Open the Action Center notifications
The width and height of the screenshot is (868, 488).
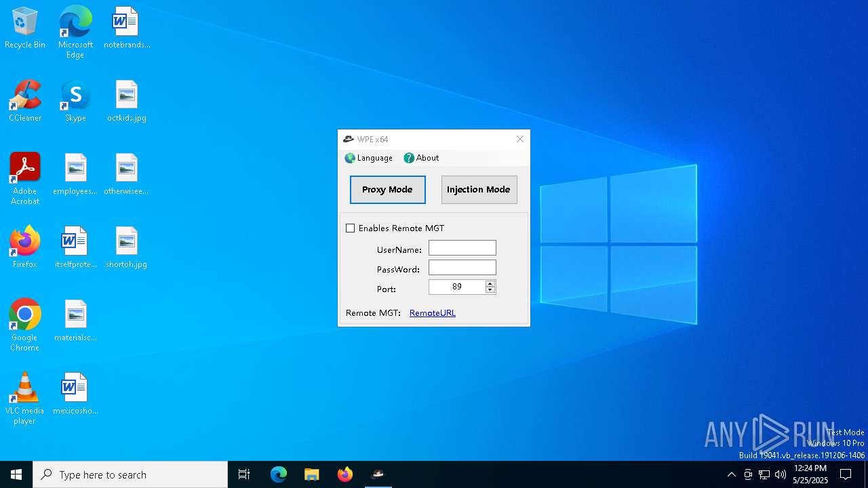pyautogui.click(x=846, y=474)
